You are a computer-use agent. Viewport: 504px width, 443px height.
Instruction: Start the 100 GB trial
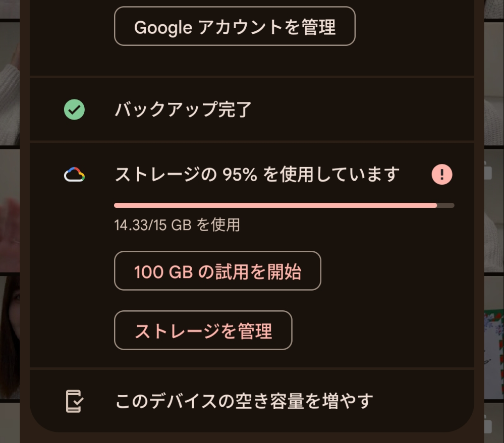(218, 271)
